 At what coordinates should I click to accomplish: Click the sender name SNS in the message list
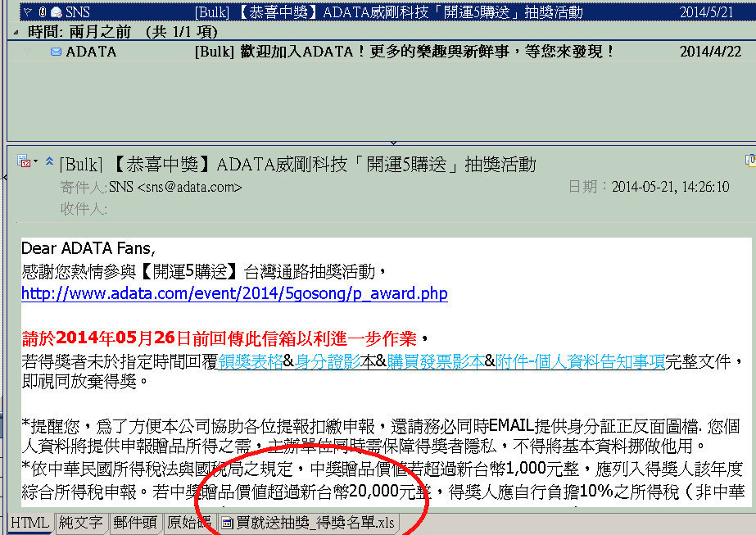point(78,11)
